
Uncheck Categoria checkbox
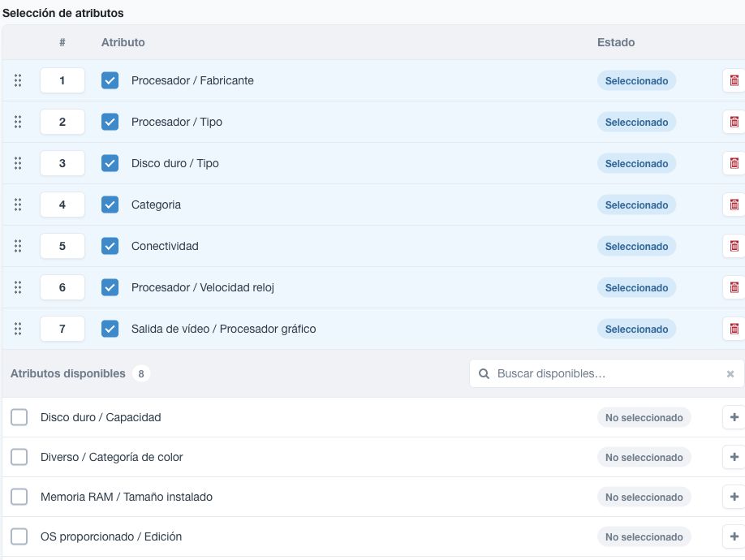pyautogui.click(x=110, y=205)
